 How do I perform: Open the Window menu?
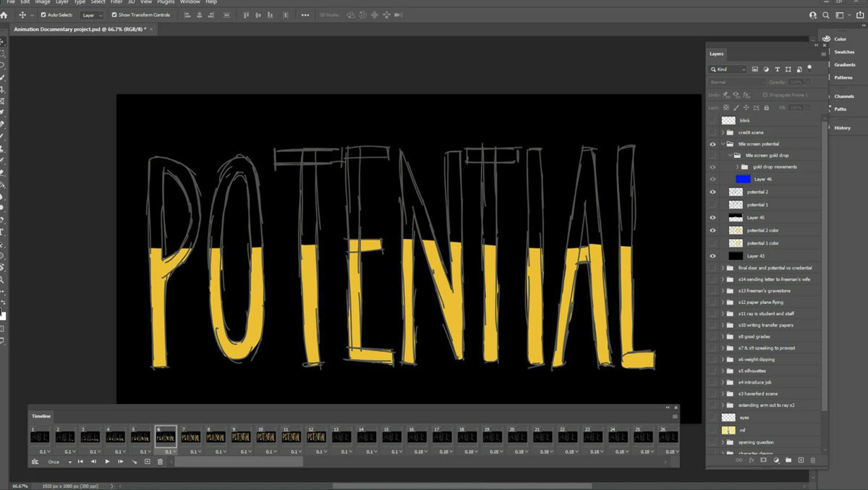pos(190,2)
